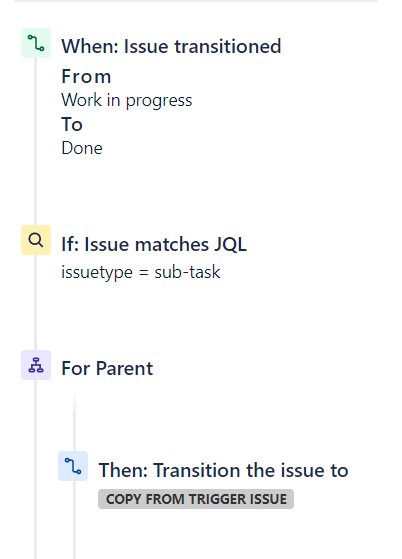The width and height of the screenshot is (402, 559).
Task: Click the divider line at top of rule
Action: (196, 1)
